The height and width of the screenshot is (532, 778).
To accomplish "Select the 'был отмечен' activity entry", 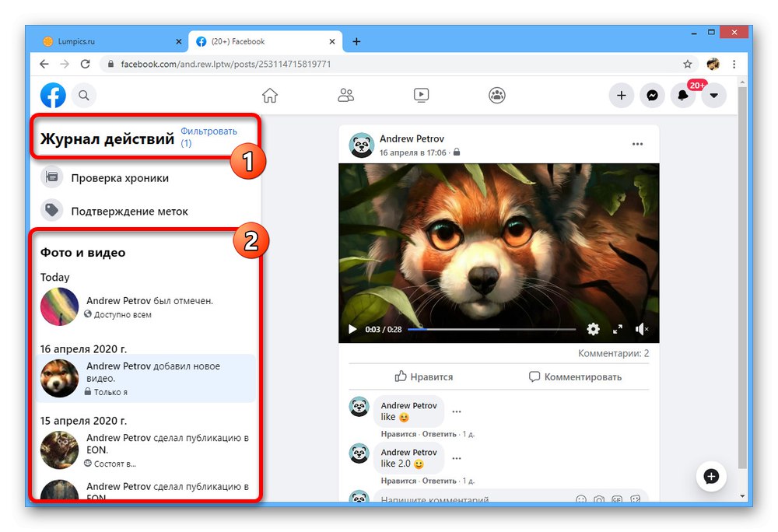I will [146, 307].
